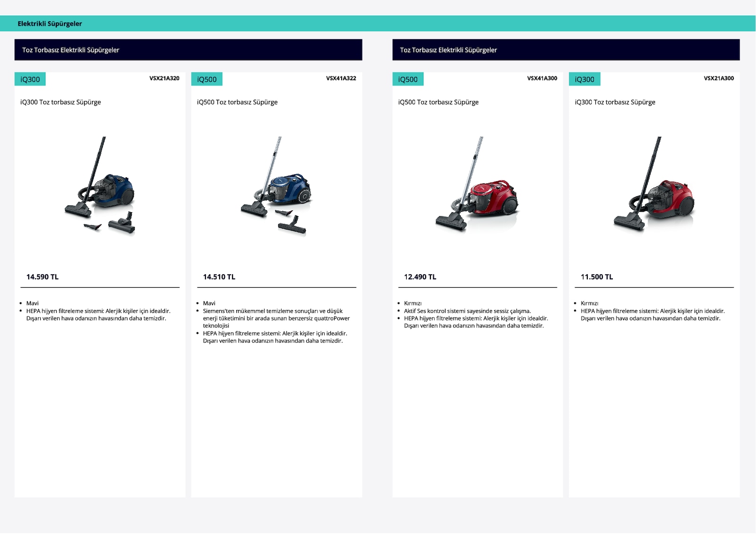
Task: Select the dark category banner above the VSX21A320 card
Action: click(x=189, y=50)
